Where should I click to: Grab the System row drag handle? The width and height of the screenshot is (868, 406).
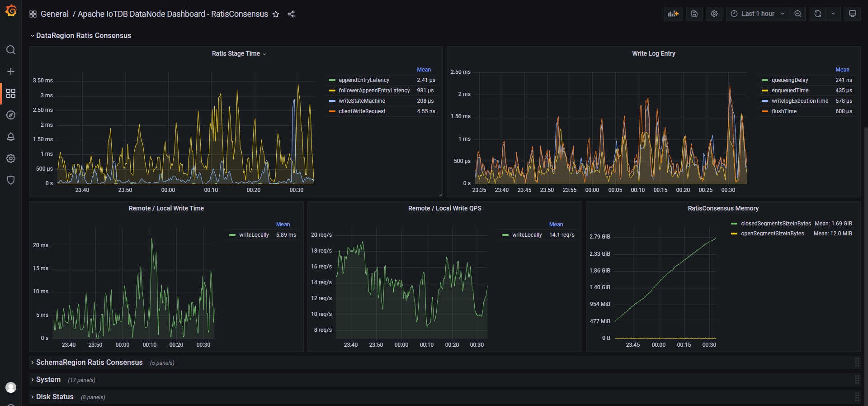coord(857,380)
